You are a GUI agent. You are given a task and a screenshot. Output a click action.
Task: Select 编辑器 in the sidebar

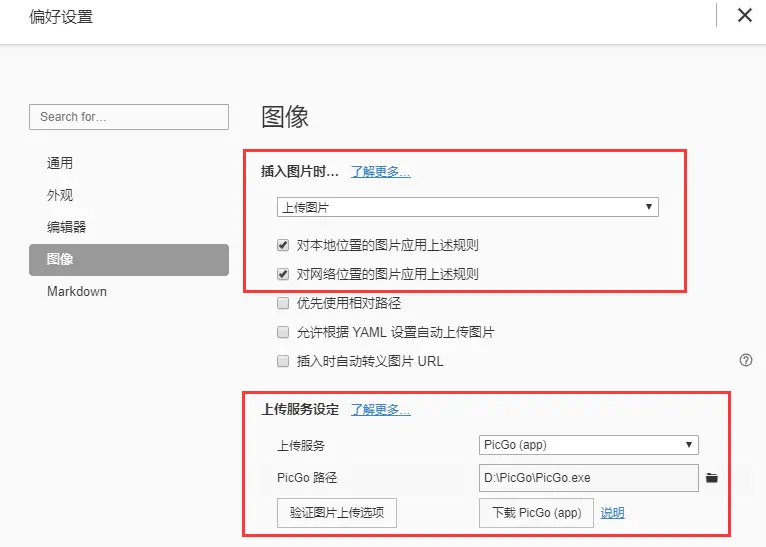pos(66,227)
